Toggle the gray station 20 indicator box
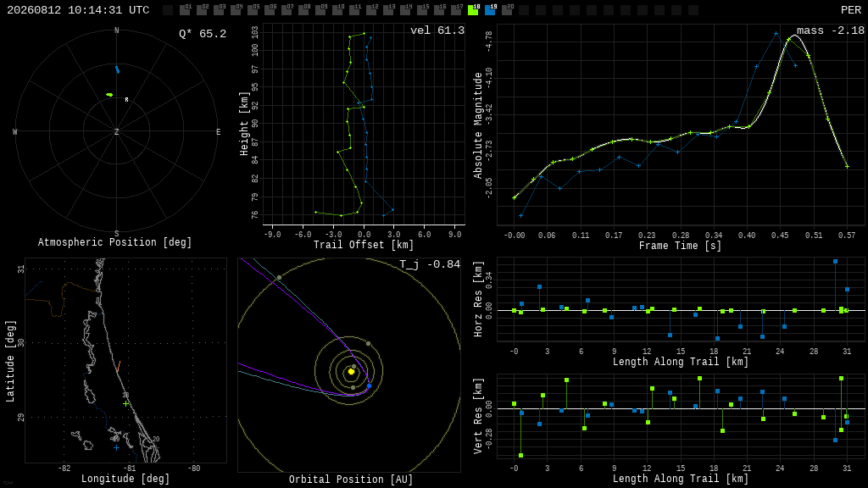868x488 pixels. (x=507, y=9)
